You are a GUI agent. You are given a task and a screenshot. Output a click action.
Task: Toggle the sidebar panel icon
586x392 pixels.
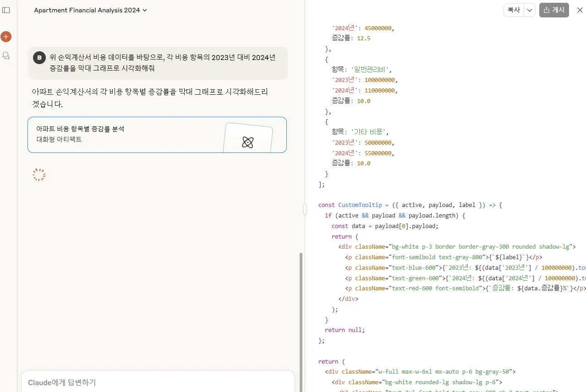pyautogui.click(x=6, y=10)
